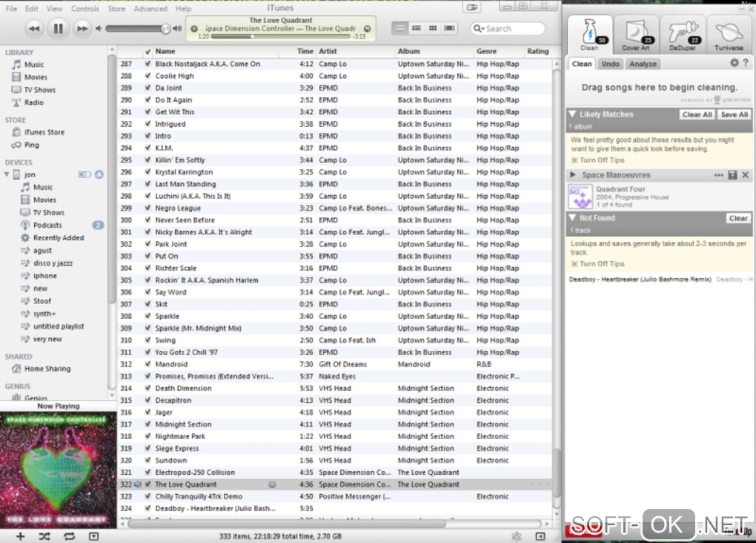Switch to the Undo tab
Screen dimensions: 756x543
pos(611,64)
